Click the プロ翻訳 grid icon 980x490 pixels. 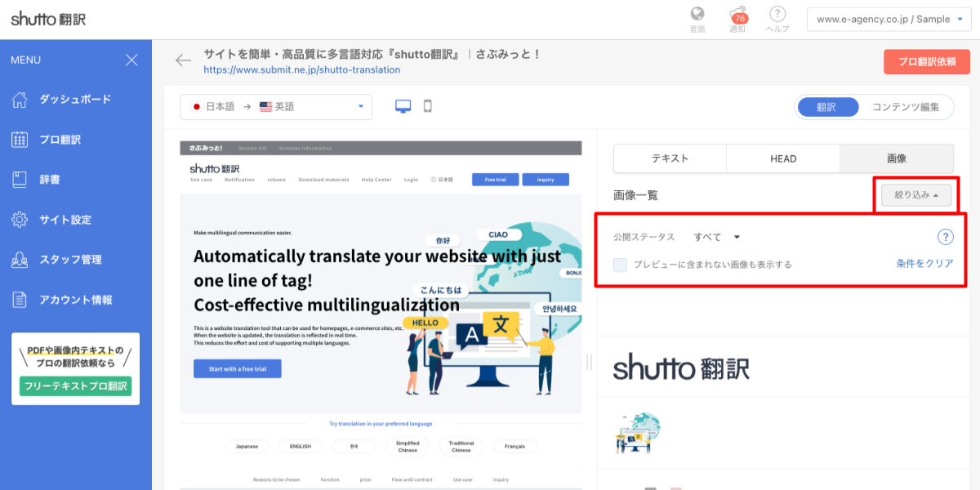point(20,140)
